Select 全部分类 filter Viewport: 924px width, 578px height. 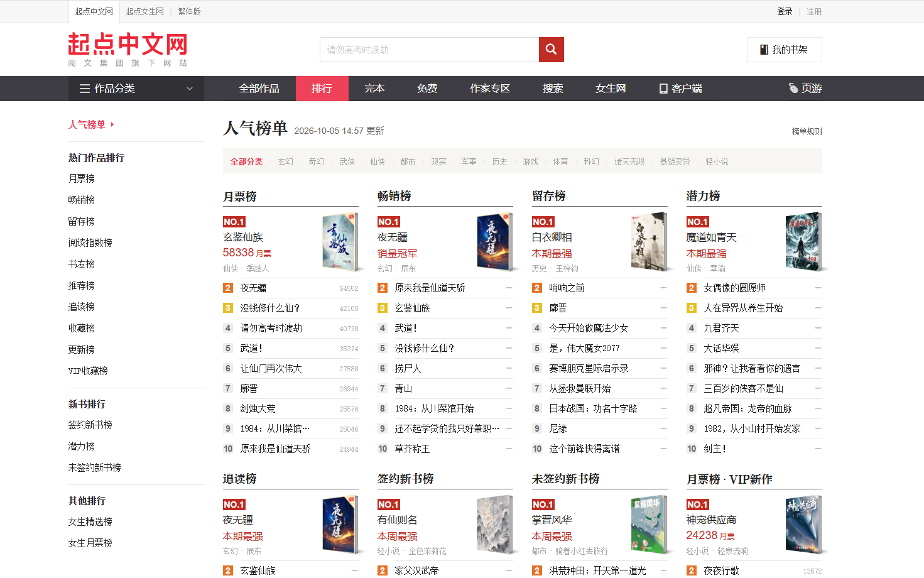[x=246, y=161]
